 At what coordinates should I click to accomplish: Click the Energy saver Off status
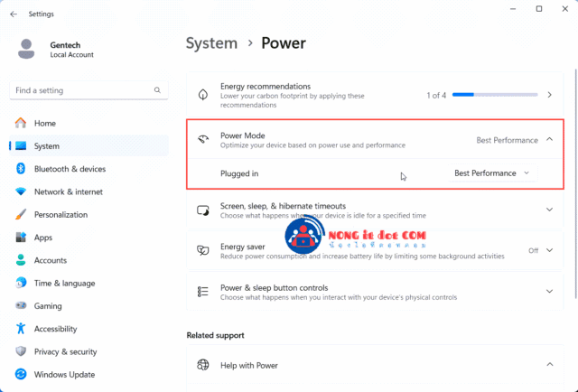click(533, 251)
